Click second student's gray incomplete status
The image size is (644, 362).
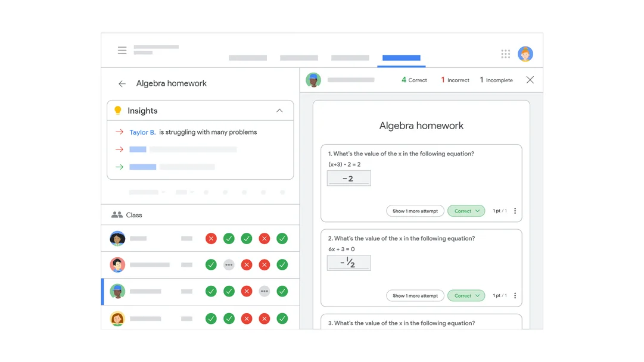pos(229,264)
